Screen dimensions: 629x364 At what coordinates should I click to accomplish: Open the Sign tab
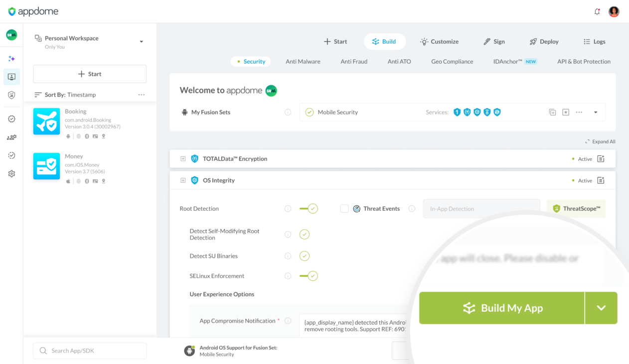coord(494,41)
